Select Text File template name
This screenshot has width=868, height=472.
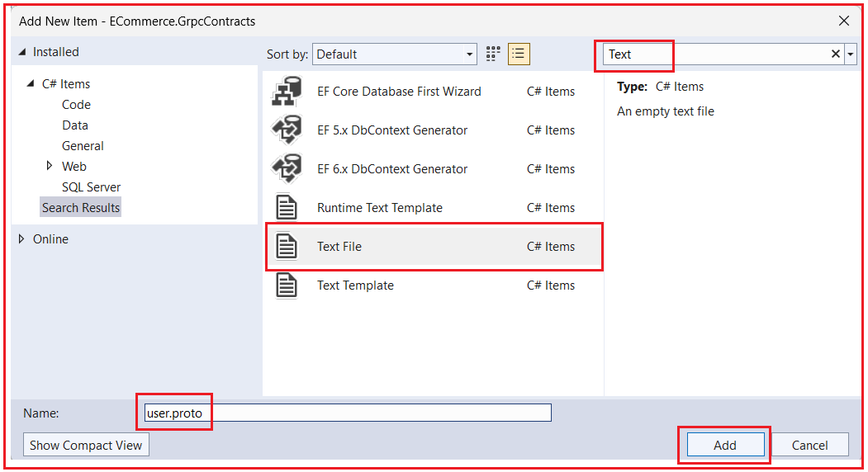(x=339, y=246)
